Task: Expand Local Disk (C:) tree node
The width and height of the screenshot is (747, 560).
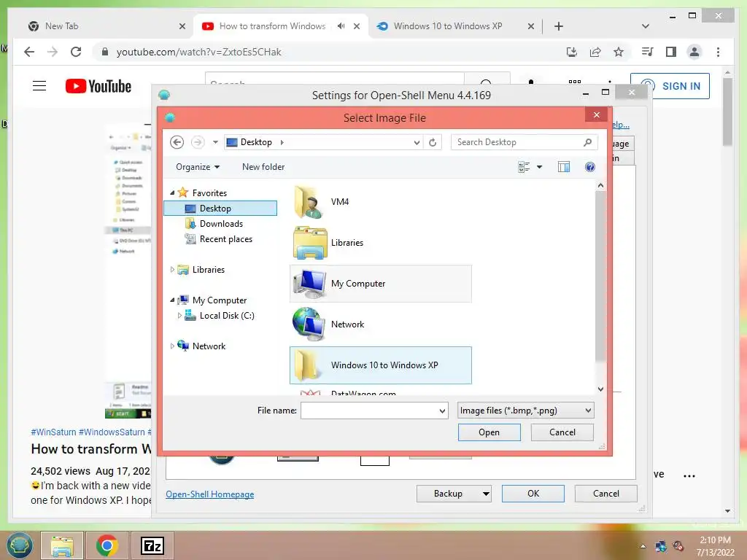Action: (x=179, y=315)
